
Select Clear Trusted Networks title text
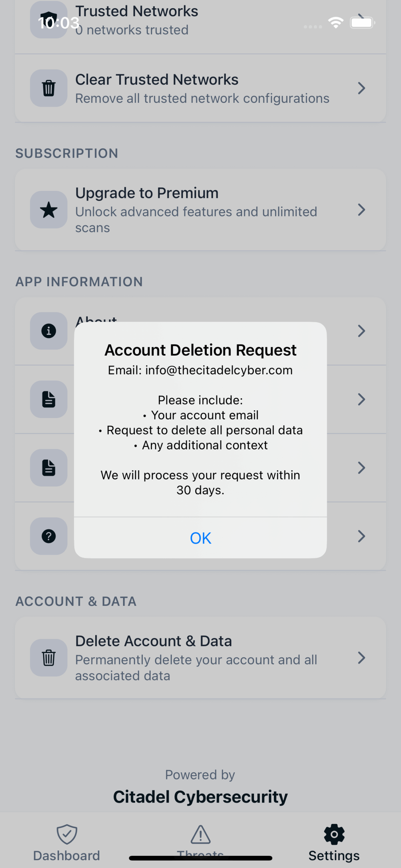(157, 80)
